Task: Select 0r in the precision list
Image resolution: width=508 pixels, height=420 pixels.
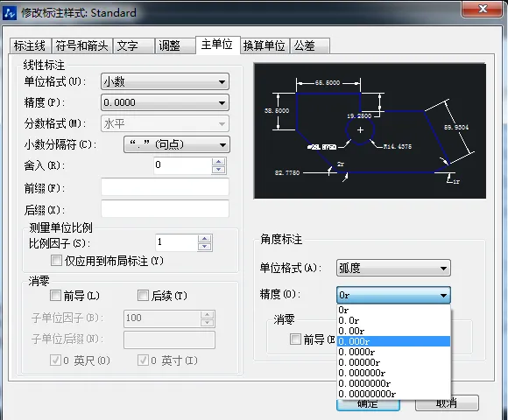Action: click(x=393, y=310)
